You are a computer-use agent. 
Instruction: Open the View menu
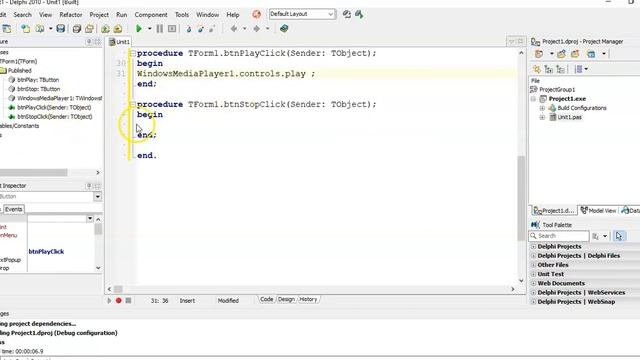45,15
